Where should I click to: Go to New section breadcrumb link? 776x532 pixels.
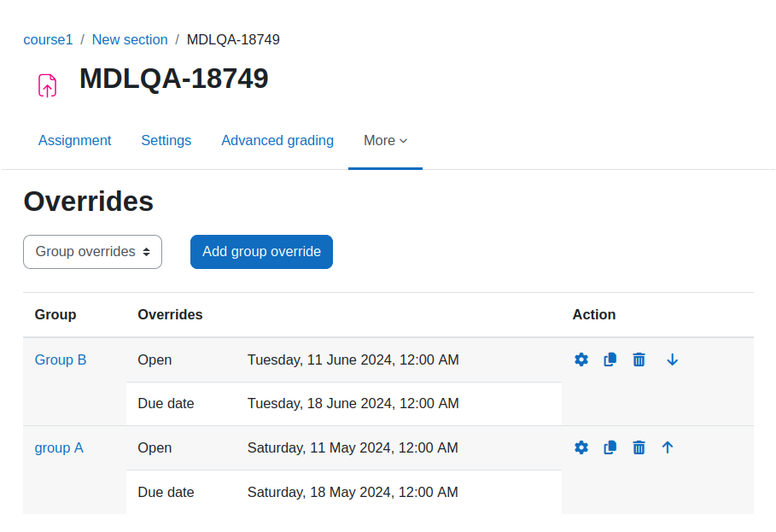[130, 39]
